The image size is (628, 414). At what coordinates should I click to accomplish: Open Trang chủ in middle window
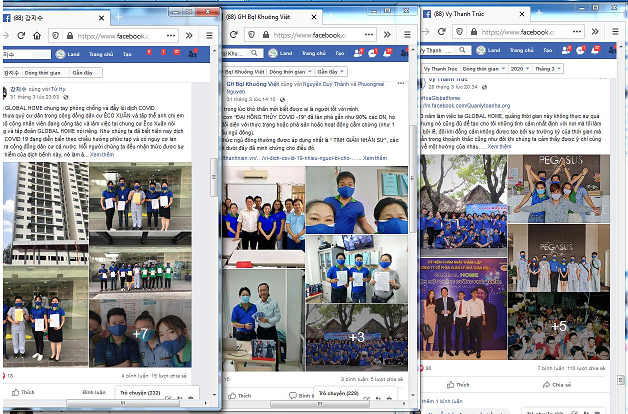(313, 53)
